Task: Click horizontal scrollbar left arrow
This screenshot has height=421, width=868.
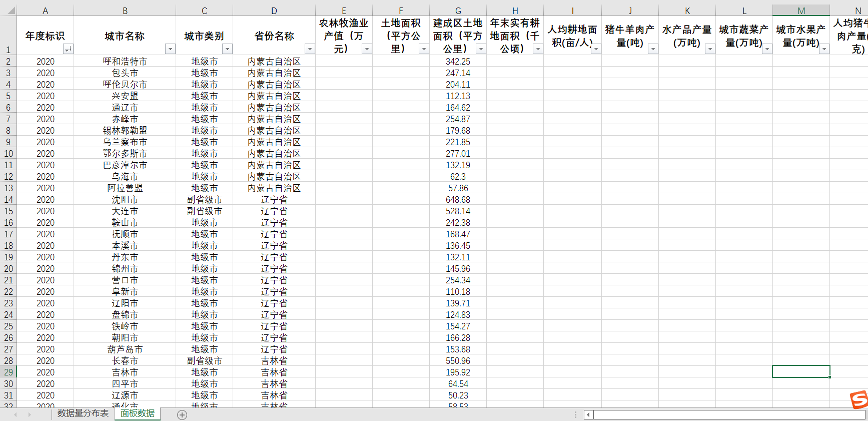Action: coord(588,415)
